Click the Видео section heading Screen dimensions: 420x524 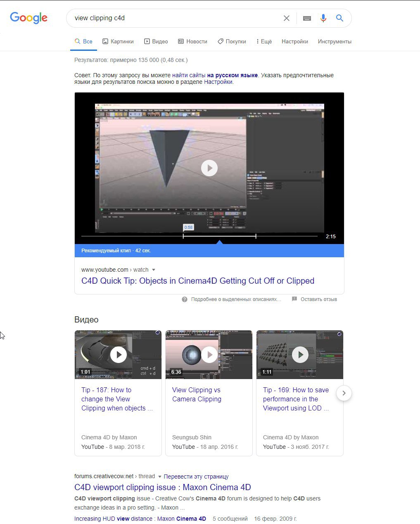pyautogui.click(x=86, y=320)
